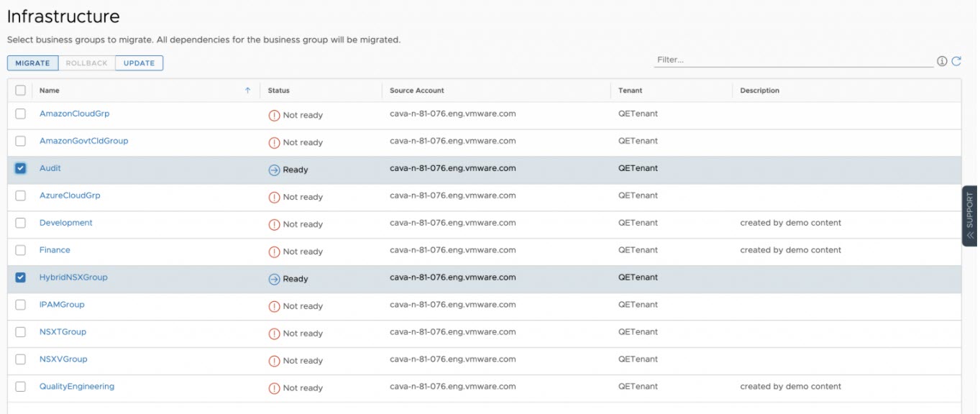
Task: Sort by Tenant column header
Action: [630, 91]
